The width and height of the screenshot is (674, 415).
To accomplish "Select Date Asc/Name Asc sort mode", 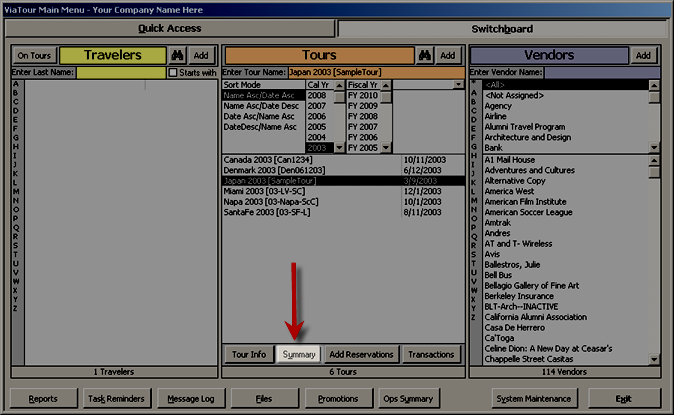I will pos(260,116).
